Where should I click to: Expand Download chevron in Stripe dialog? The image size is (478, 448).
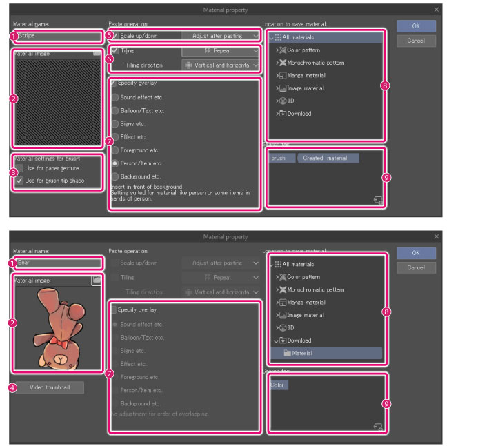[277, 114]
